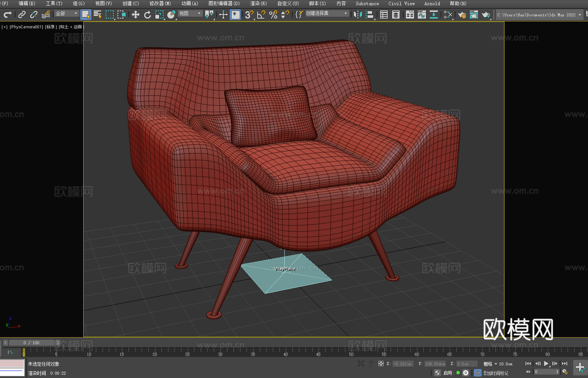Click the Schematic View icon

click(434, 15)
